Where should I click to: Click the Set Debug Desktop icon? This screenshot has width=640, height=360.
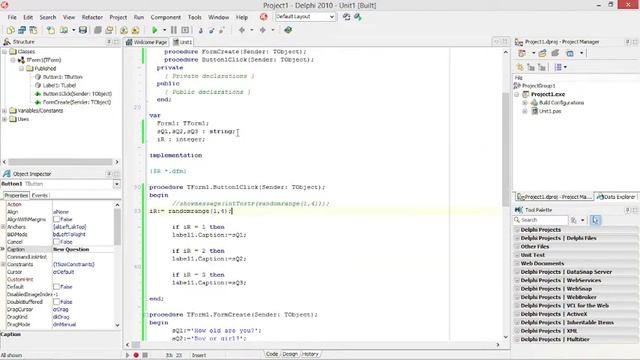point(358,17)
